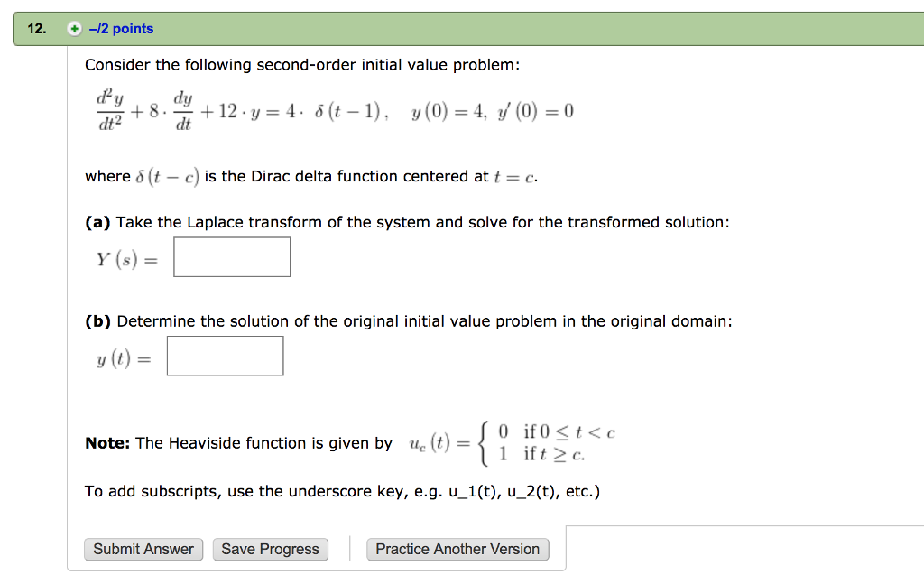Click part (b) instruction text
Screen dimensions: 924x584
[x=406, y=320]
